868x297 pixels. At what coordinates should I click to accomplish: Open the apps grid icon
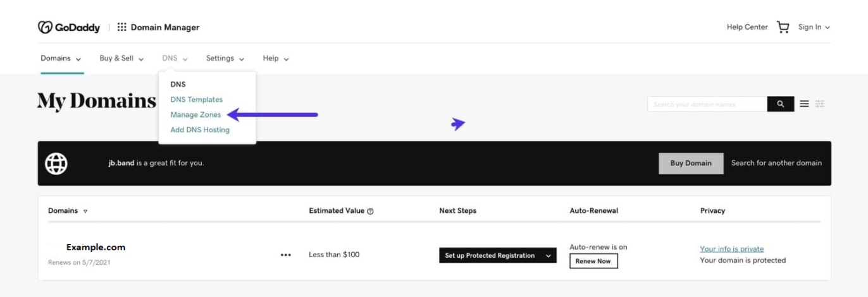[121, 27]
